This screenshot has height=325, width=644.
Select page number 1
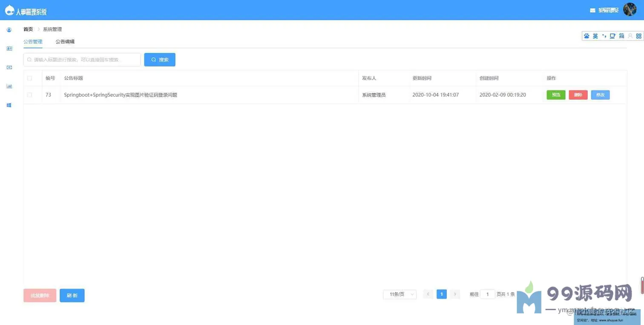[x=442, y=294]
